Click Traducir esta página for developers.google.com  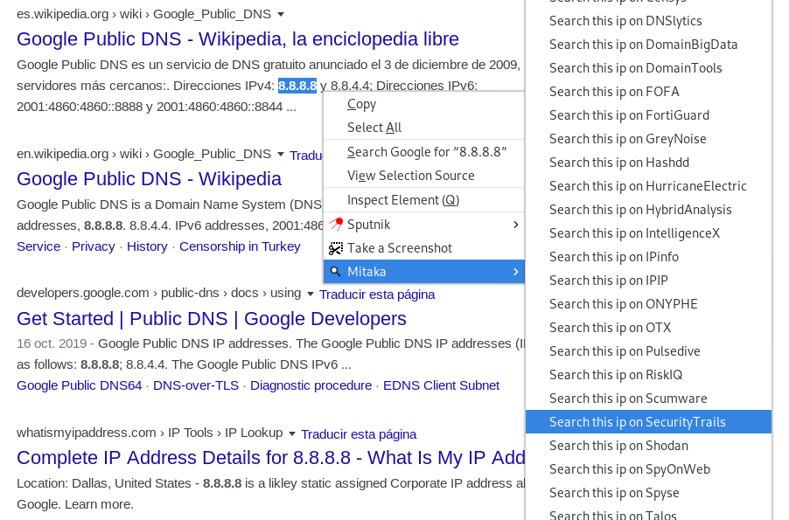coord(377,294)
